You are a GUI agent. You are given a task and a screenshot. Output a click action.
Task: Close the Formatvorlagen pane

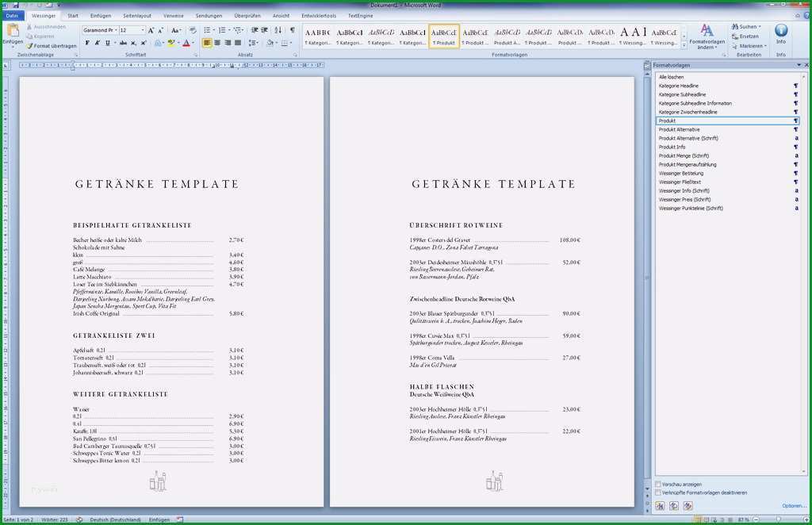pos(806,65)
